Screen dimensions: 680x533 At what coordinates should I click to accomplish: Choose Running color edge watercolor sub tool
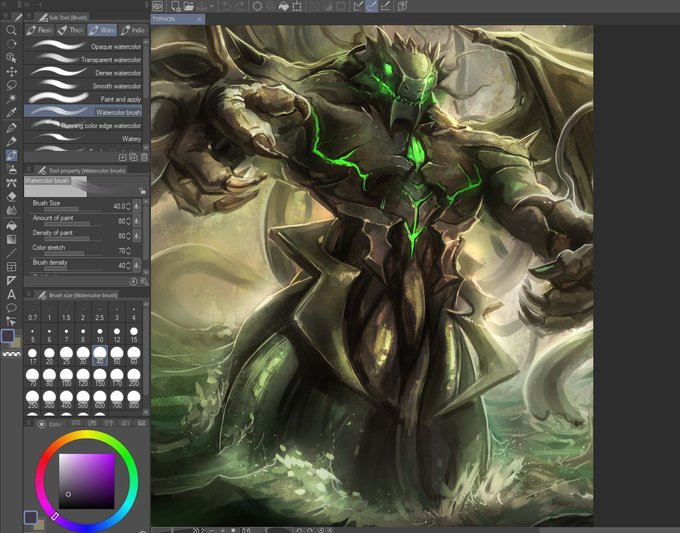click(x=83, y=125)
